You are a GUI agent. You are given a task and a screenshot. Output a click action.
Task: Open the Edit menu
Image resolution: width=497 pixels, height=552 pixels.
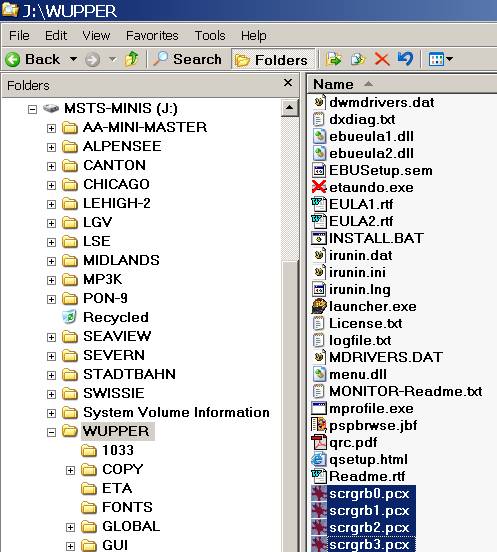click(x=56, y=36)
